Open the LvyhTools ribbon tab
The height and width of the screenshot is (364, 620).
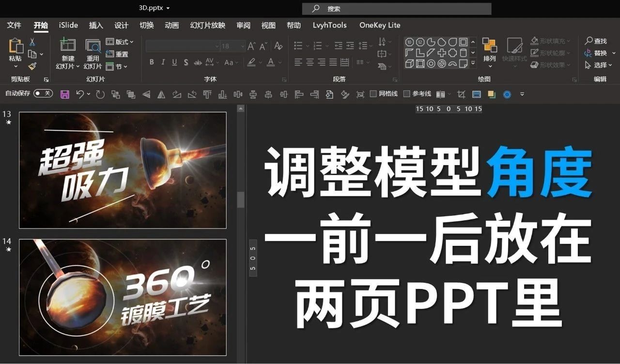329,25
